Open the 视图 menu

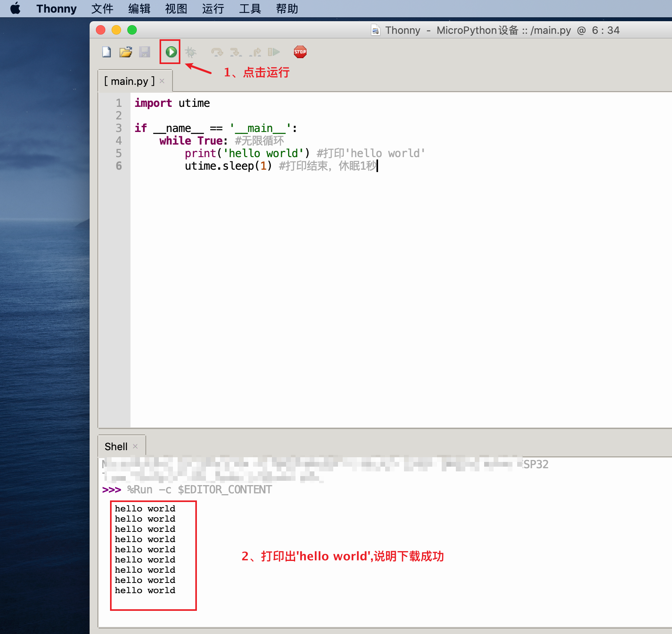tap(176, 9)
